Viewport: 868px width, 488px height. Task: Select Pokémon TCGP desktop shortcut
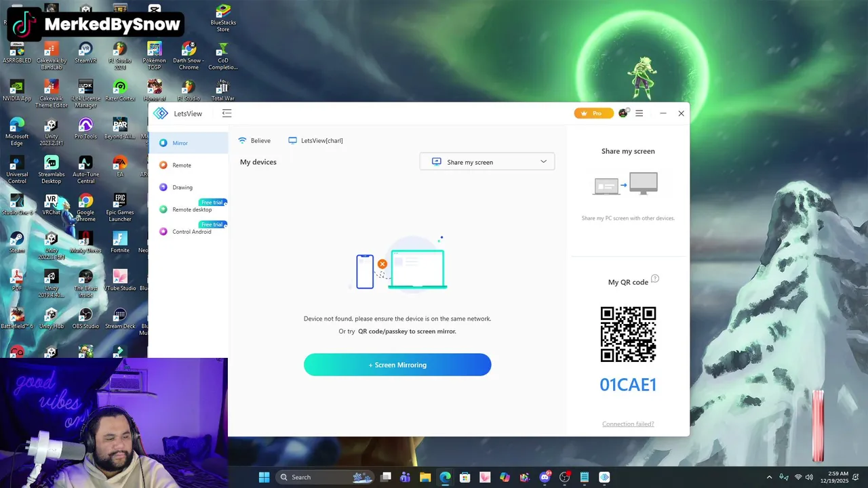pos(155,56)
